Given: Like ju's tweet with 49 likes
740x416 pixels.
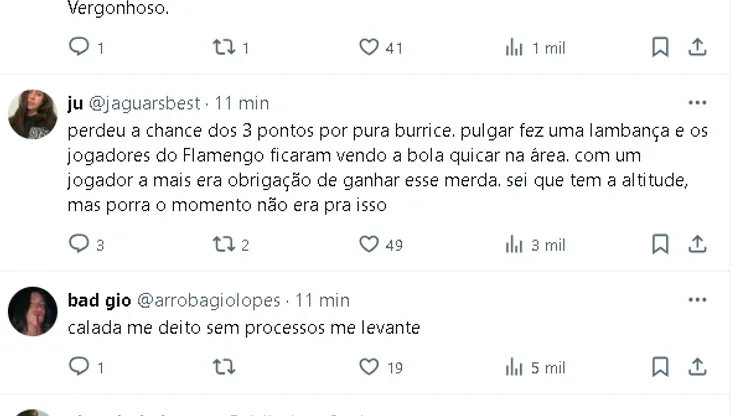Looking at the screenshot, I should coord(369,244).
